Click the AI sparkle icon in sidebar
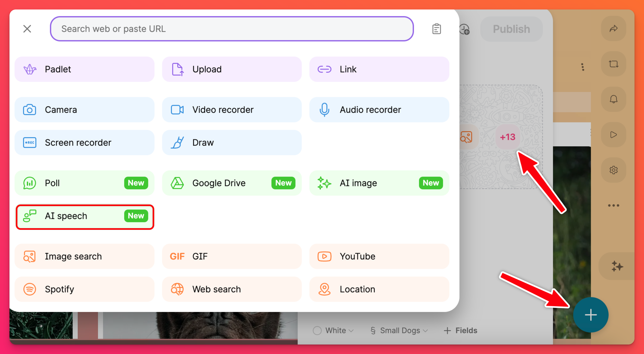The width and height of the screenshot is (644, 354). pyautogui.click(x=617, y=266)
